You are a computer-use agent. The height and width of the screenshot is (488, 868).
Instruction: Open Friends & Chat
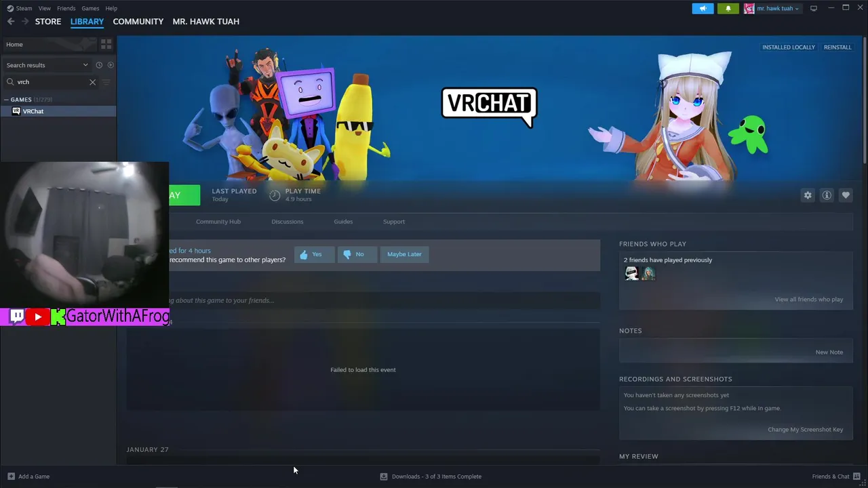point(835,476)
